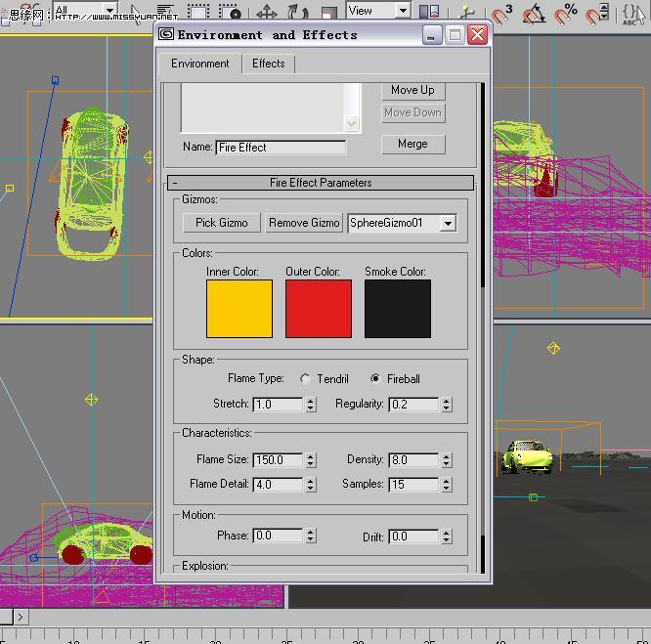The width and height of the screenshot is (651, 644).
Task: Switch to the Environment tab
Action: [x=199, y=64]
